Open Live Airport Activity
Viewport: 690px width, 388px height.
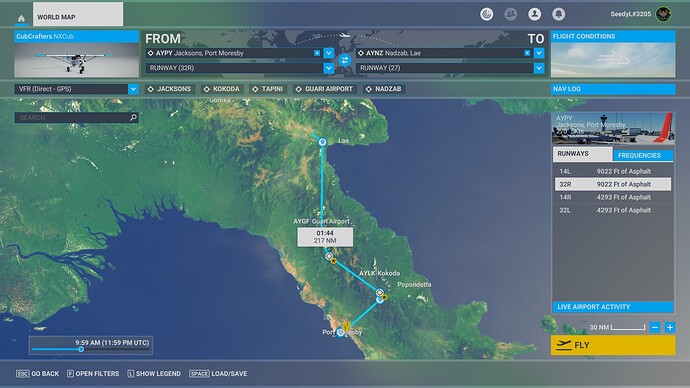pyautogui.click(x=613, y=307)
